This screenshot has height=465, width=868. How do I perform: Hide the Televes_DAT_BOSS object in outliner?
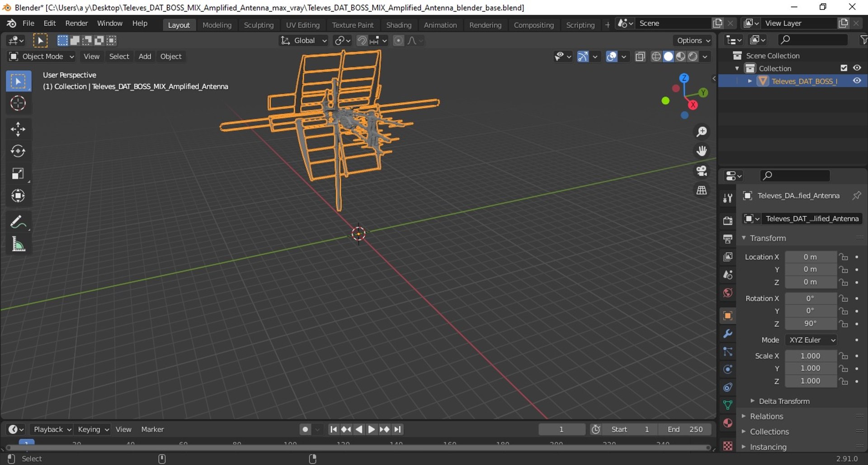pos(857,81)
